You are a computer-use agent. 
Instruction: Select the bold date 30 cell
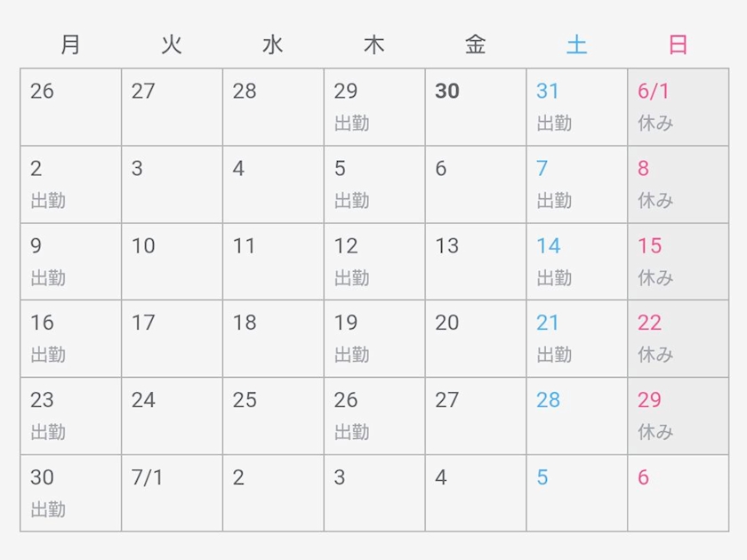[476, 107]
